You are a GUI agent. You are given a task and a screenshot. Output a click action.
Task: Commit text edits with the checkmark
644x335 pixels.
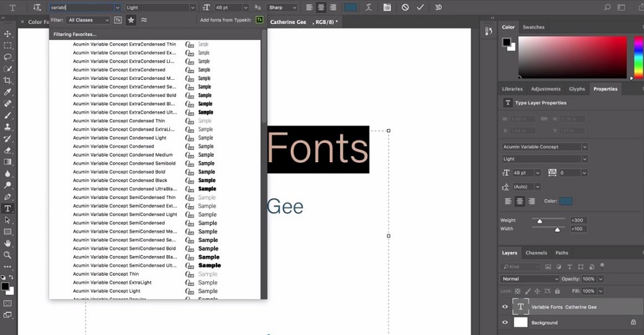tap(420, 7)
